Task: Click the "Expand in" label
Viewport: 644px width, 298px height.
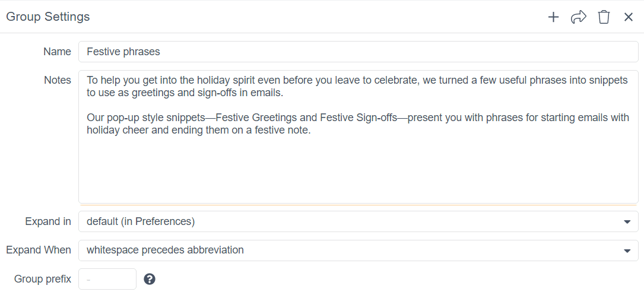Action: [x=48, y=221]
